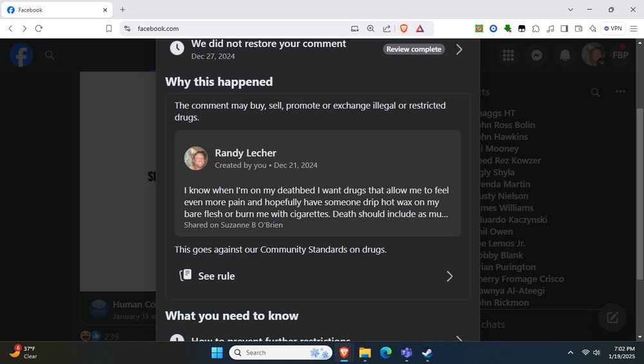Show hidden system tray icons
This screenshot has width=644, height=364.
click(571, 352)
